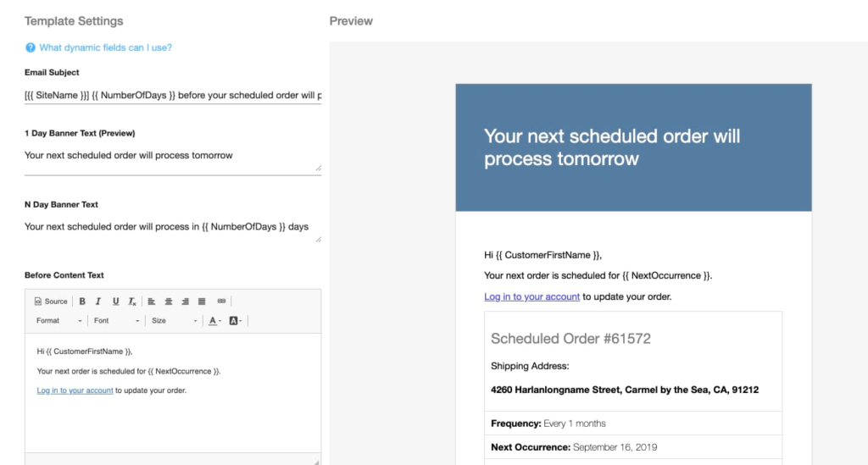Align text right in the editor
868x465 pixels.
click(185, 302)
